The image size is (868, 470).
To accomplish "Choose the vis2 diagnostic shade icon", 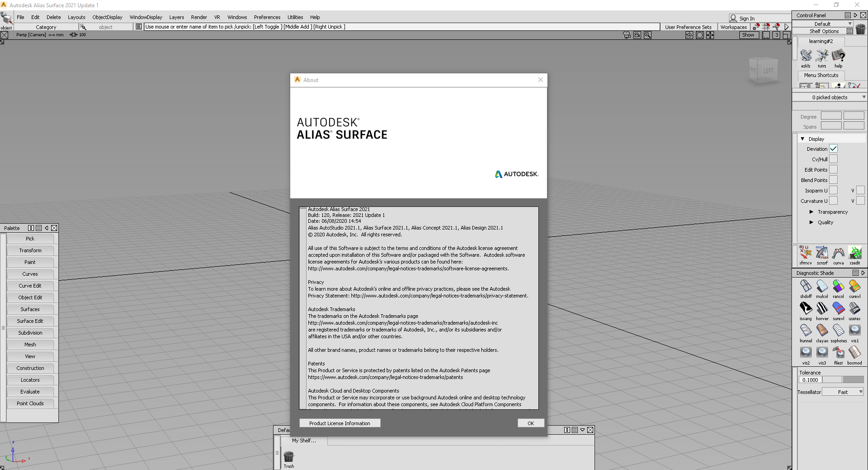I will [806, 353].
